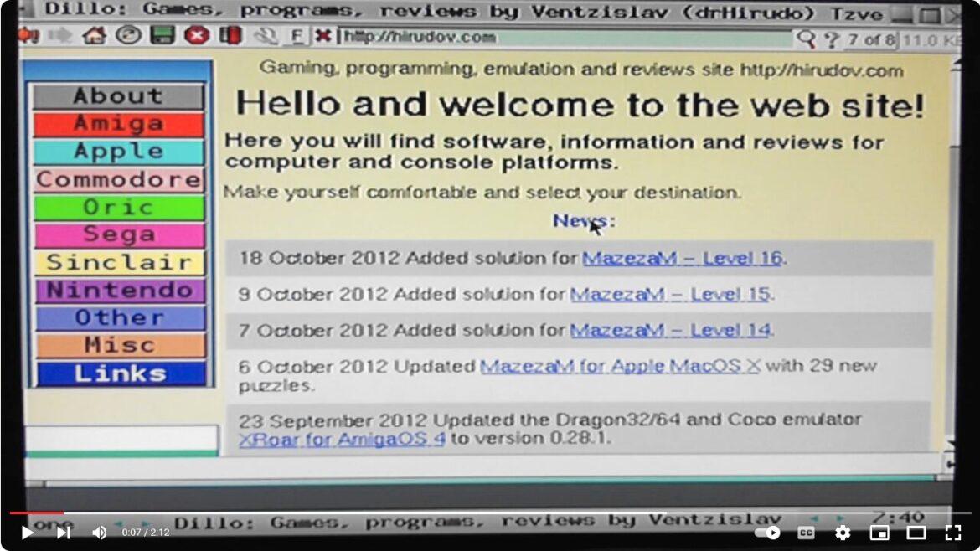Image resolution: width=980 pixels, height=551 pixels.
Task: Start a page search with the magnifier icon
Action: (x=806, y=38)
